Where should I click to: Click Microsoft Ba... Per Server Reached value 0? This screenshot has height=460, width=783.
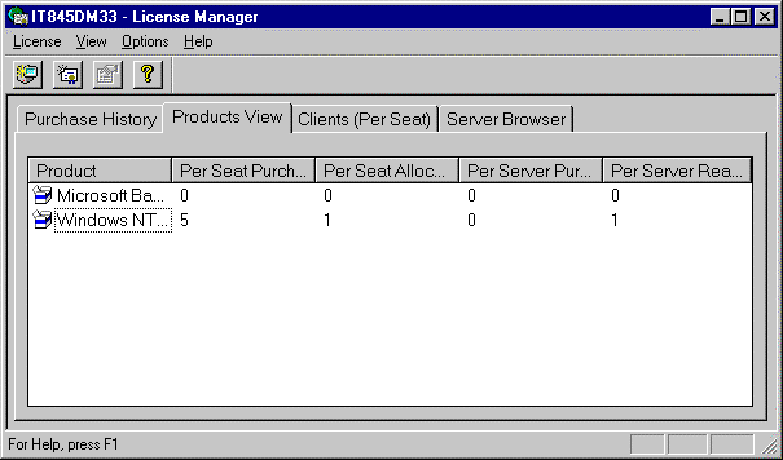pyautogui.click(x=615, y=195)
